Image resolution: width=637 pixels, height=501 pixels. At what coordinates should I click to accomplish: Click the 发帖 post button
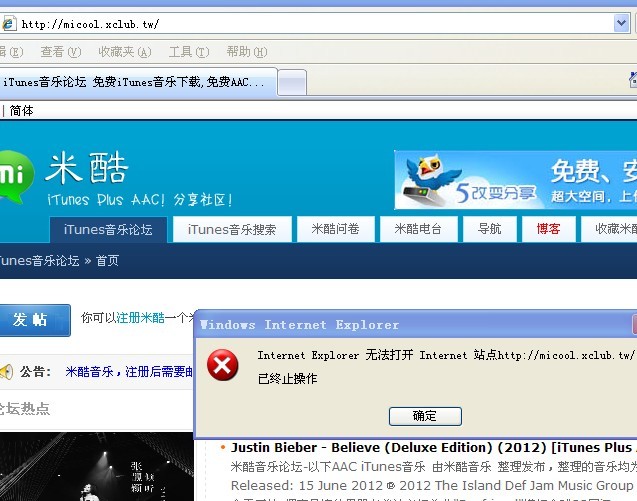coord(35,320)
